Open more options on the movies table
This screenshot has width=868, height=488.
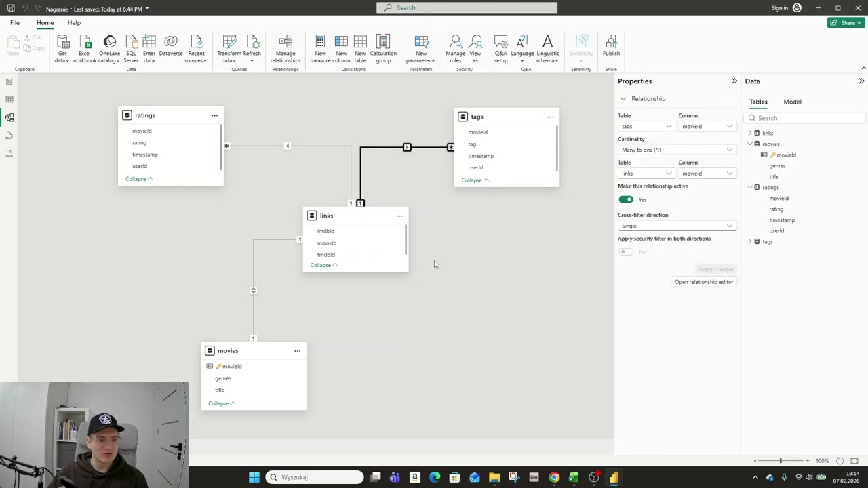pyautogui.click(x=297, y=350)
